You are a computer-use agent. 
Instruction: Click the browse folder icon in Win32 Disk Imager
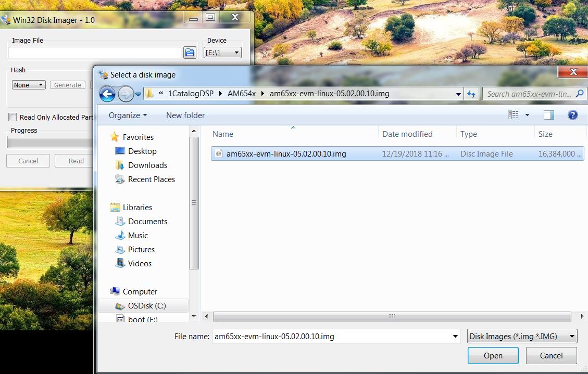[190, 53]
